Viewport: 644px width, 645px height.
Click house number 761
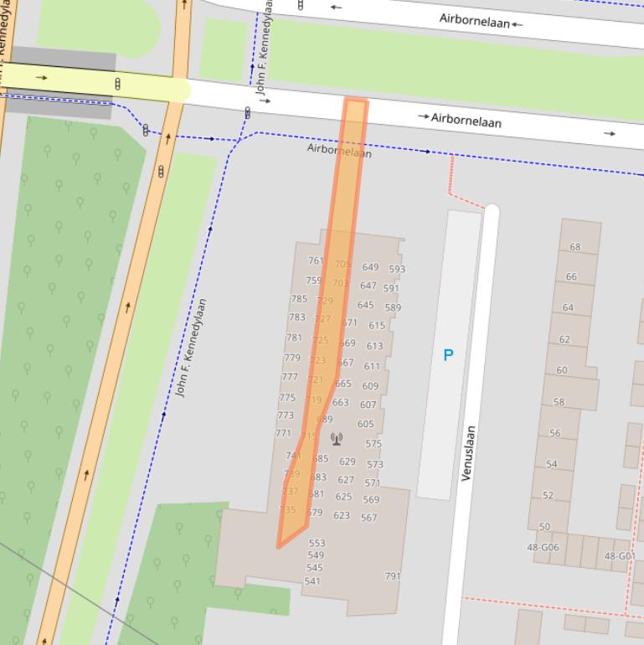point(316,261)
